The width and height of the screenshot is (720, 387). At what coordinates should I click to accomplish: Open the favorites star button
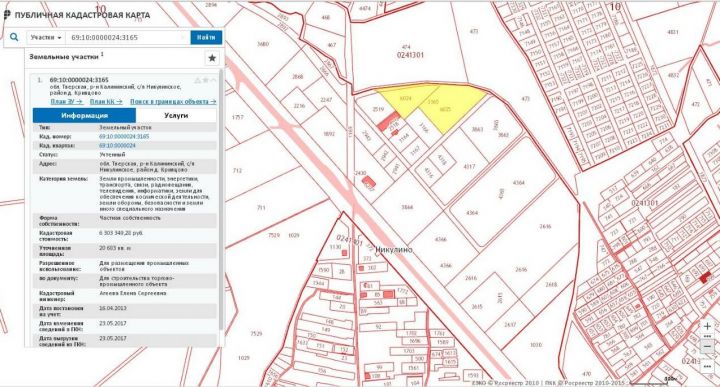pyautogui.click(x=212, y=58)
